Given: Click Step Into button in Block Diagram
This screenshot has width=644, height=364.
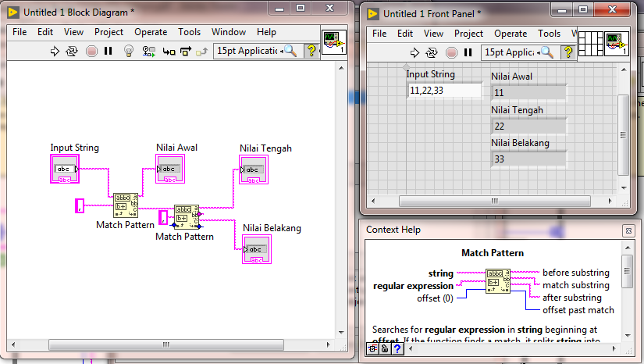Looking at the screenshot, I should (169, 52).
